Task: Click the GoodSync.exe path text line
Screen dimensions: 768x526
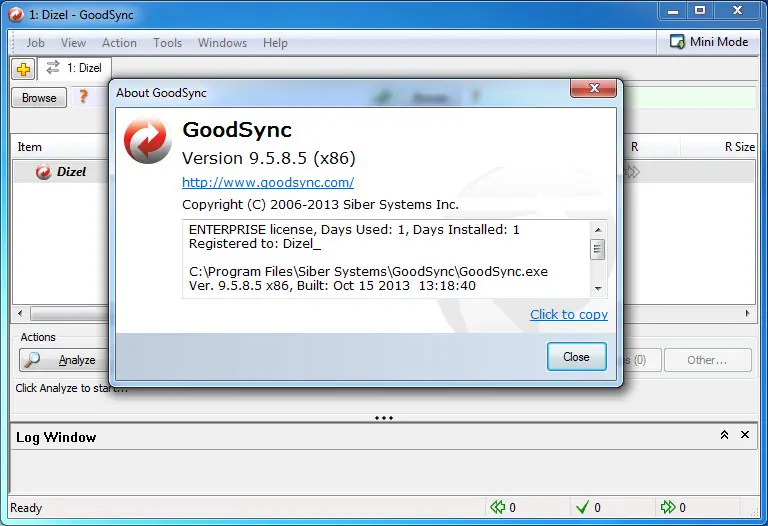Action: pyautogui.click(x=368, y=271)
